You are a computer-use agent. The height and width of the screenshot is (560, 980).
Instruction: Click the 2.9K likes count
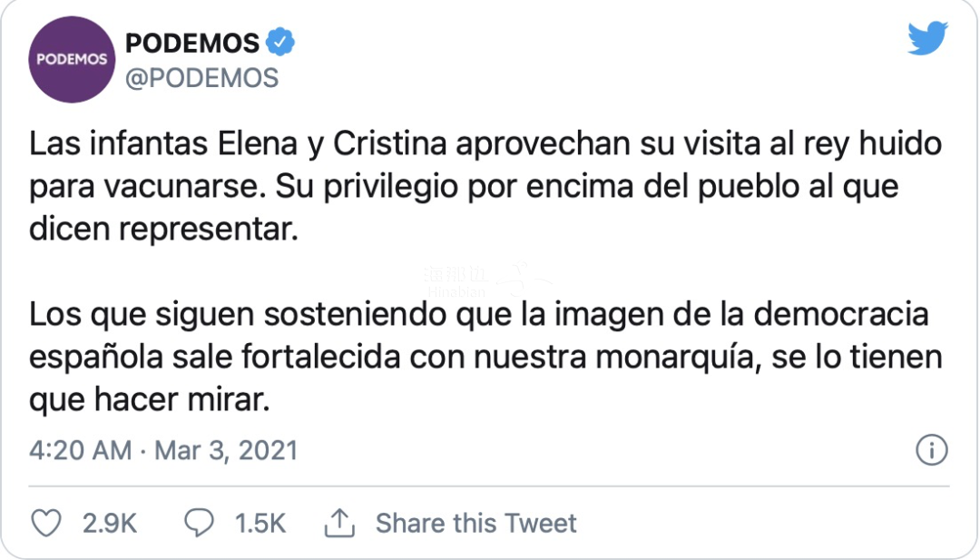click(110, 524)
